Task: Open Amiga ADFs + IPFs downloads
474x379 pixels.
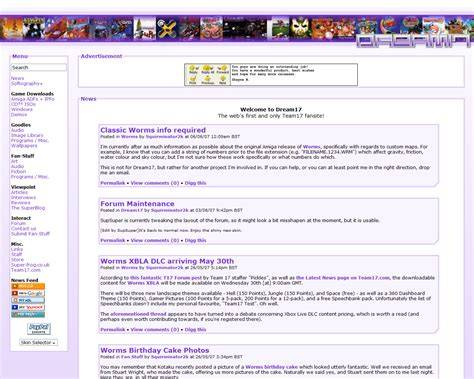Action: (33, 99)
